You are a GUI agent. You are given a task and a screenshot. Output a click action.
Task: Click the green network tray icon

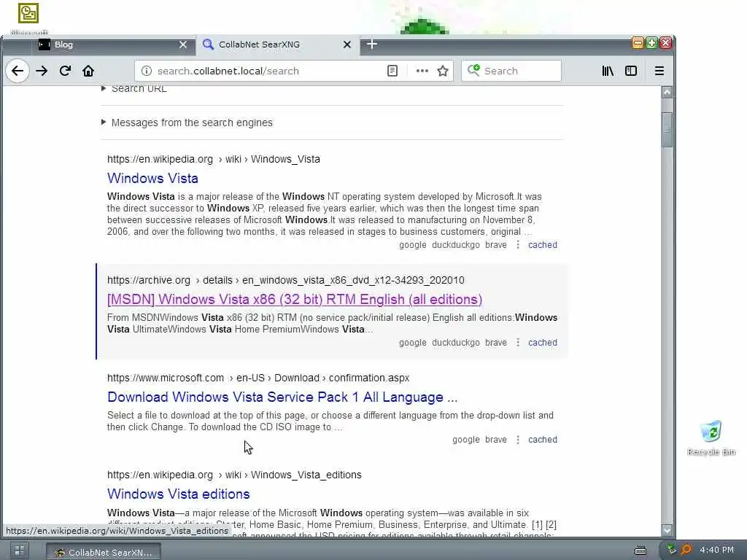pos(671,550)
